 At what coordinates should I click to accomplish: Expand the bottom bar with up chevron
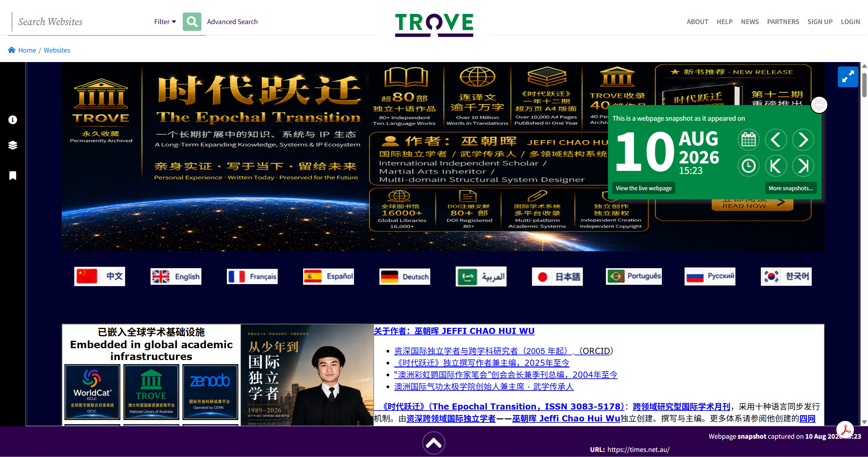(x=434, y=443)
